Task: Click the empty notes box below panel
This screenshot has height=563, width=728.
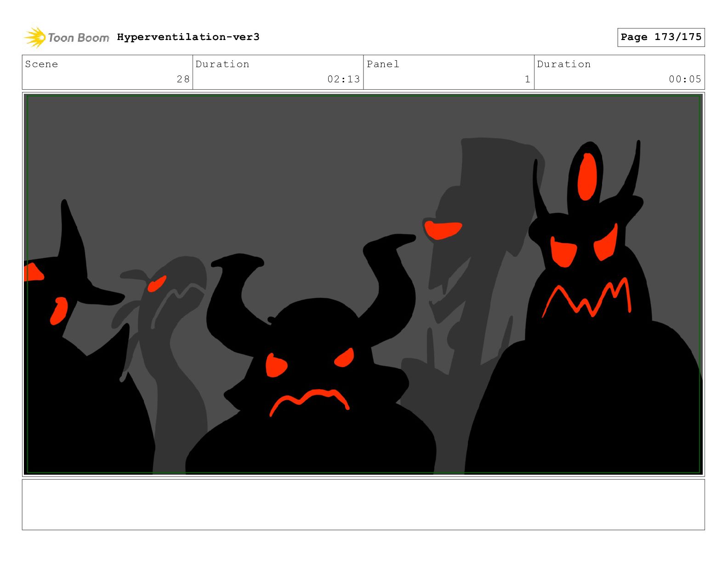Action: [x=364, y=505]
